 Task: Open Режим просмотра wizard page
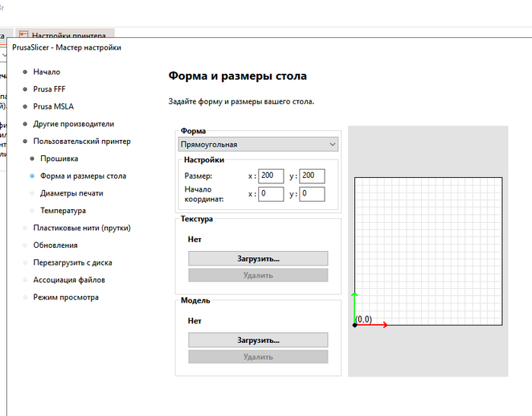pyautogui.click(x=65, y=297)
